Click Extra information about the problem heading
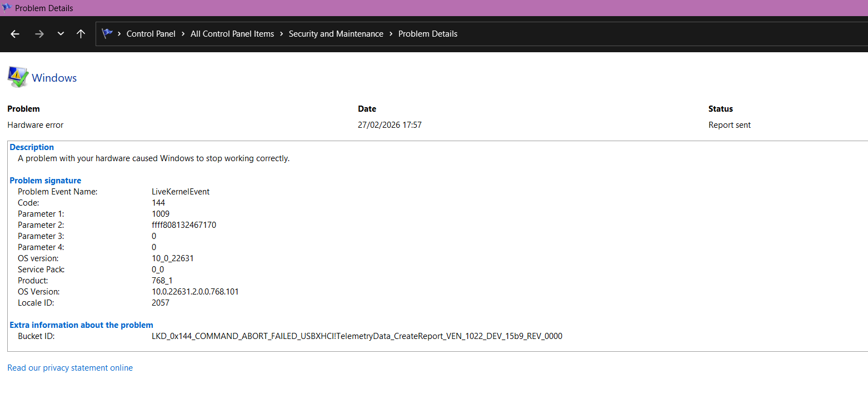Viewport: 868px width, 404px height. pyautogui.click(x=81, y=325)
